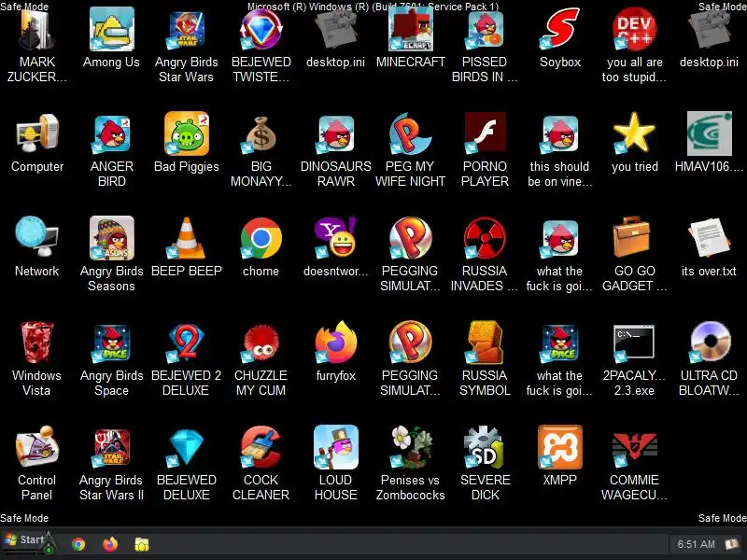747x560 pixels.
Task: Open the COMMIE WAGECU... shortcut
Action: tap(634, 448)
